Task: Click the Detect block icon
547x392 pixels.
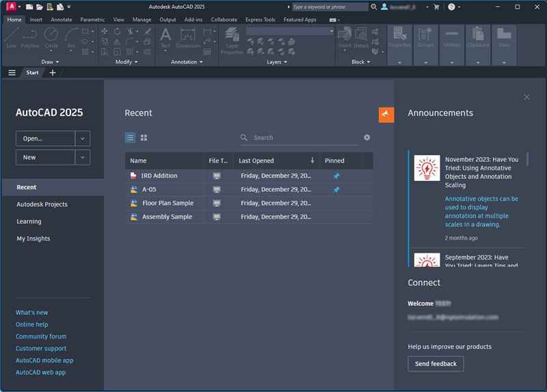Action: (361, 38)
